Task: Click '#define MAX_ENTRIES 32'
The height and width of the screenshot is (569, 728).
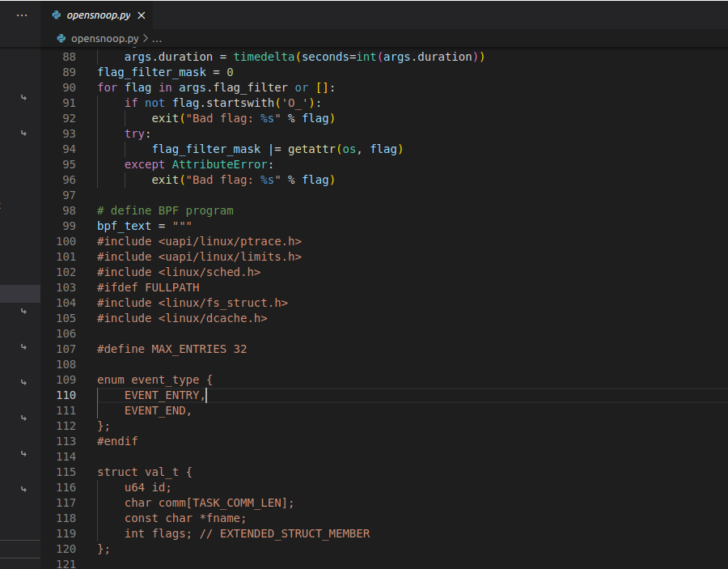Action: click(x=171, y=349)
